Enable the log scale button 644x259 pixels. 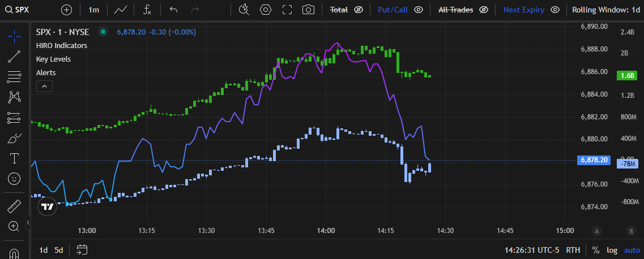[x=612, y=250]
